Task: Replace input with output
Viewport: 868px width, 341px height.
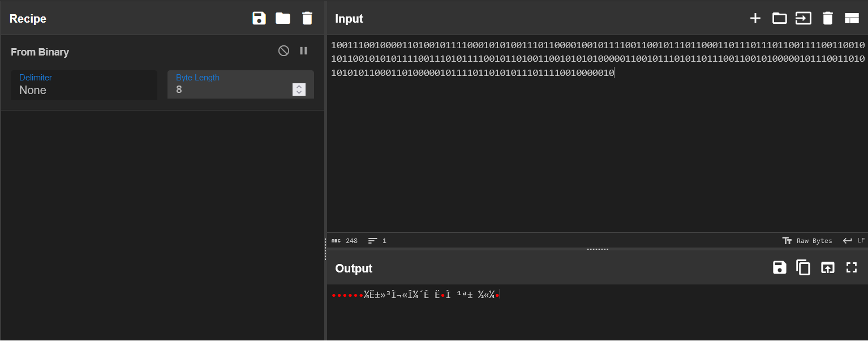Action: pos(828,268)
